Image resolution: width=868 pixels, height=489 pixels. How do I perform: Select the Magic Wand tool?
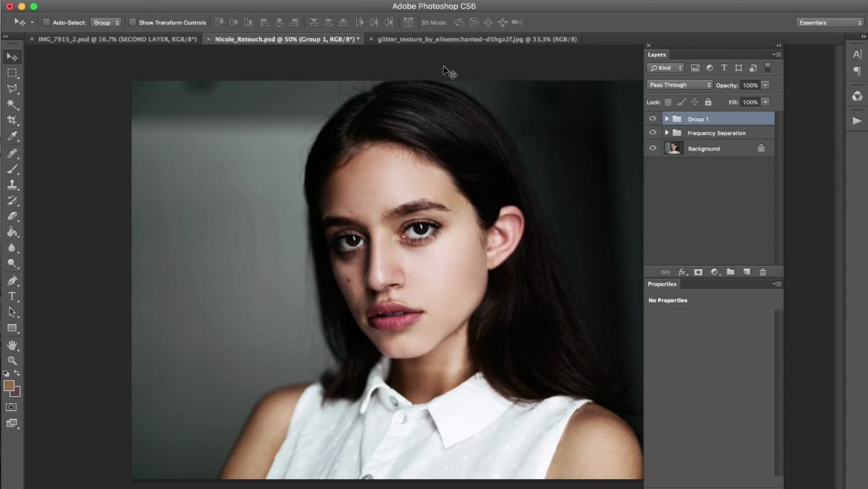point(12,104)
